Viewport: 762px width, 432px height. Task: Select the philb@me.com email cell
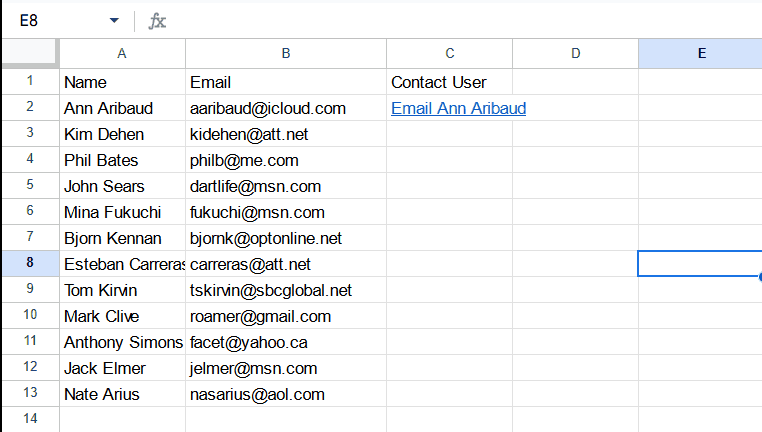pos(286,160)
